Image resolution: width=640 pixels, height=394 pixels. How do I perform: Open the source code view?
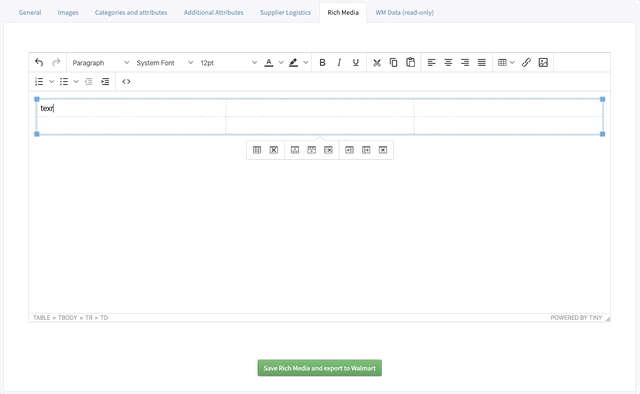pyautogui.click(x=126, y=82)
